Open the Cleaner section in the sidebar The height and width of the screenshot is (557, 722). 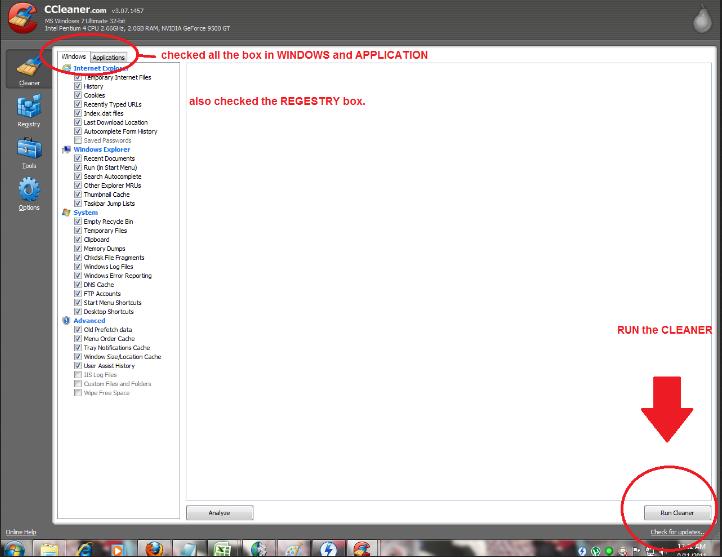pyautogui.click(x=29, y=70)
